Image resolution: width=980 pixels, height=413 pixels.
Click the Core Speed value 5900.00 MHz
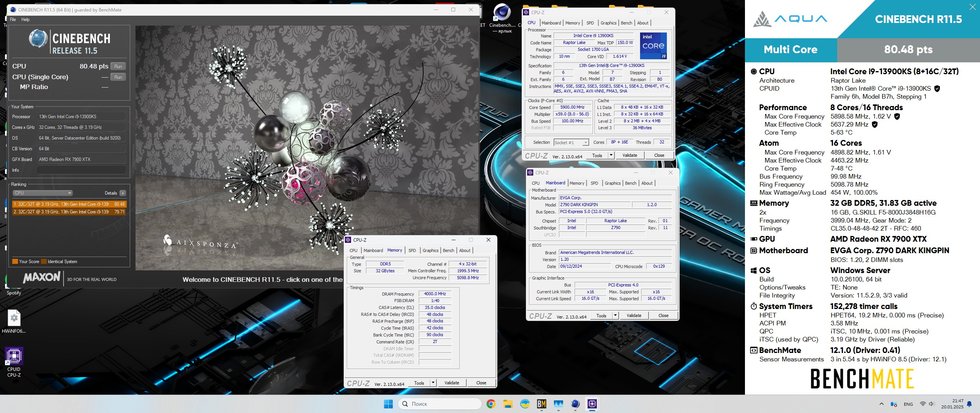tap(572, 107)
